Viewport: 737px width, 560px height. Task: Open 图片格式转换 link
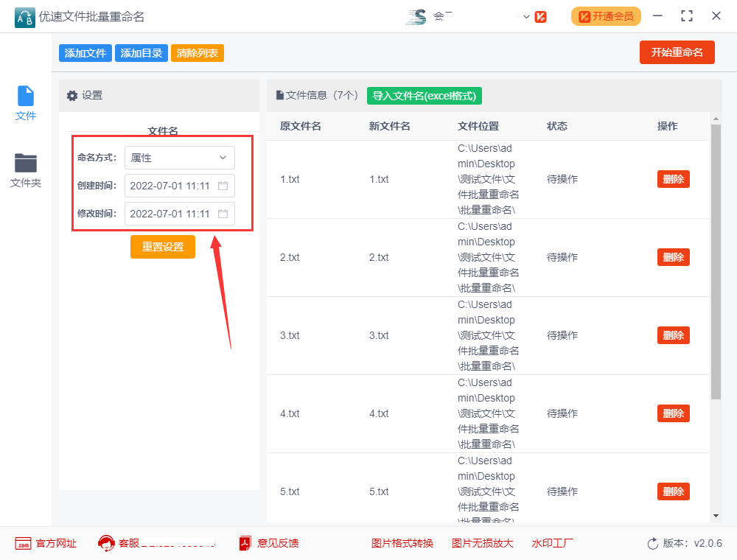[402, 544]
